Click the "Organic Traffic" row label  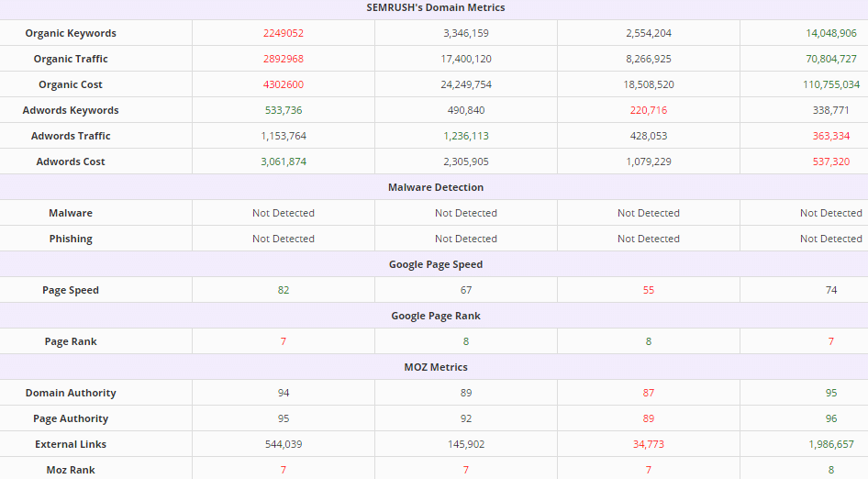coord(71,59)
